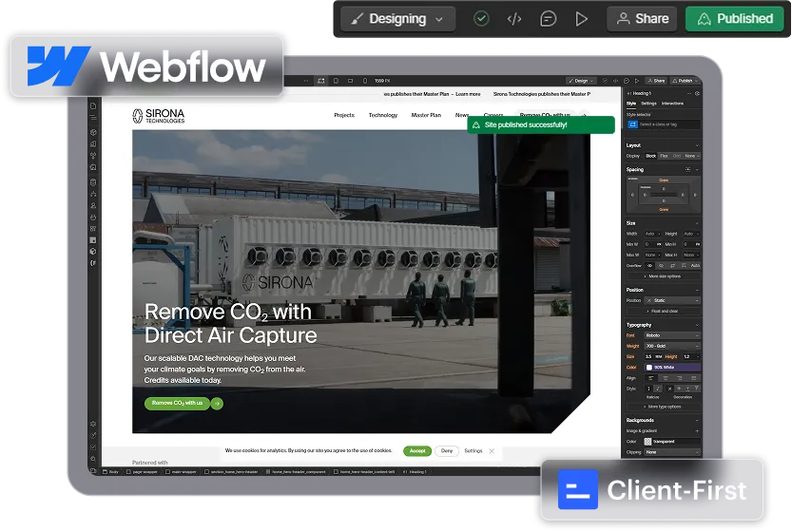Set Display to Flex
792x532 pixels.
(x=665, y=156)
